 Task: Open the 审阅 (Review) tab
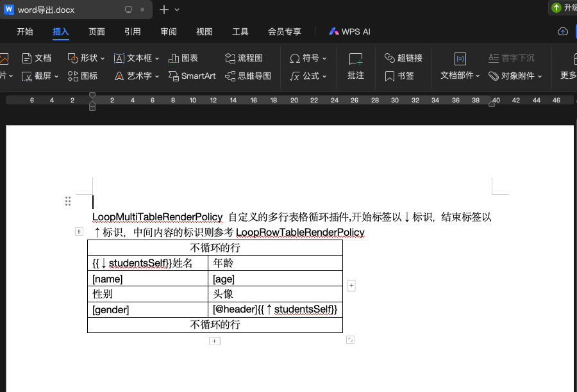point(169,31)
